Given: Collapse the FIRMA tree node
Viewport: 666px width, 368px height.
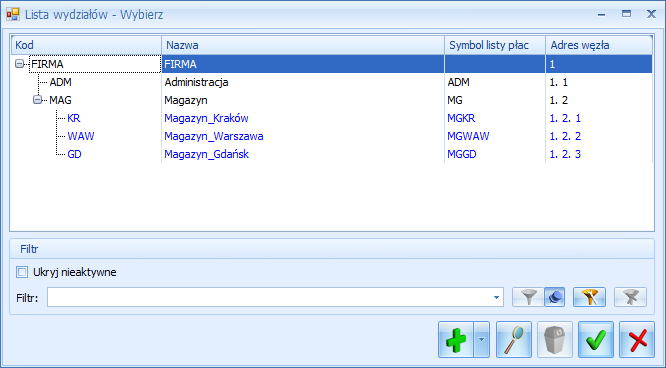Looking at the screenshot, I should [x=20, y=64].
